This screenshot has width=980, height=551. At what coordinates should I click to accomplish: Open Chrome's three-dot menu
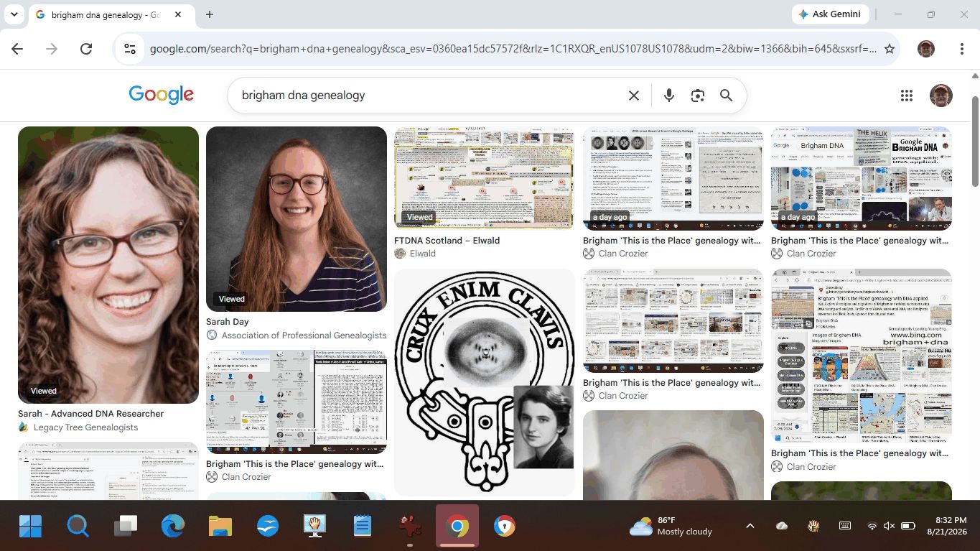(962, 49)
